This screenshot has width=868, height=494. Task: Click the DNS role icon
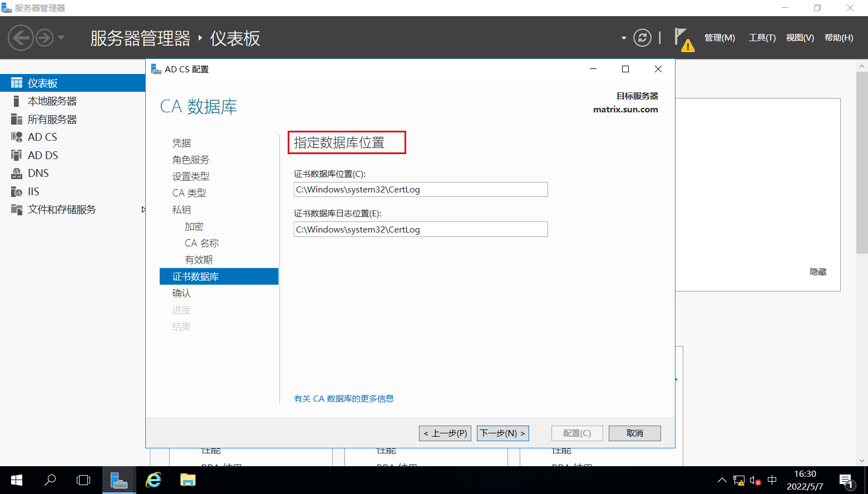tap(17, 173)
